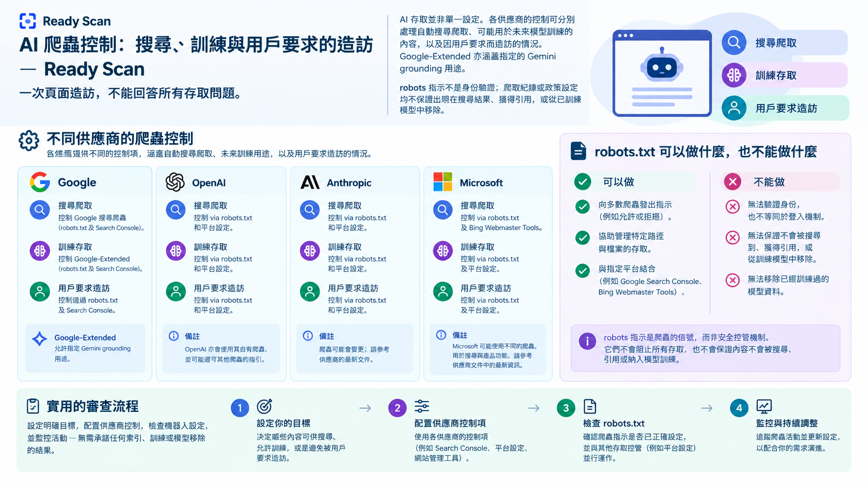
Task: Select the 用戶要求造訪 pill in the header
Action: (x=785, y=108)
